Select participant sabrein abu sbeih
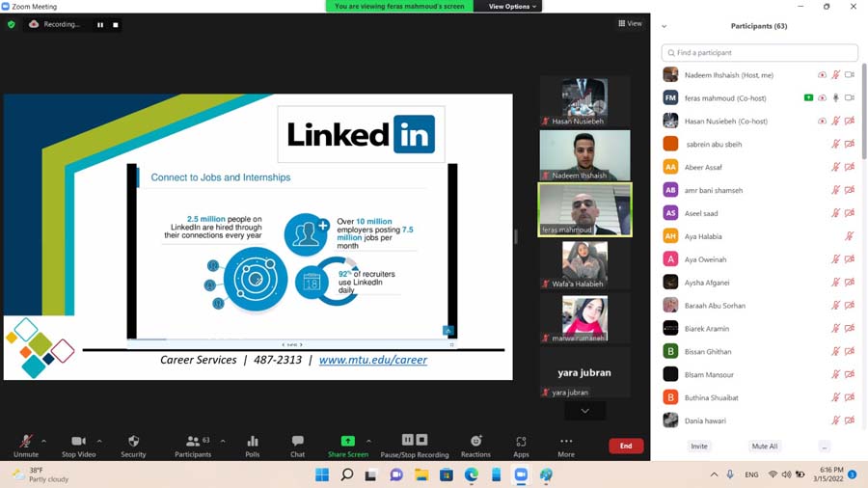868x488 pixels. (x=760, y=144)
